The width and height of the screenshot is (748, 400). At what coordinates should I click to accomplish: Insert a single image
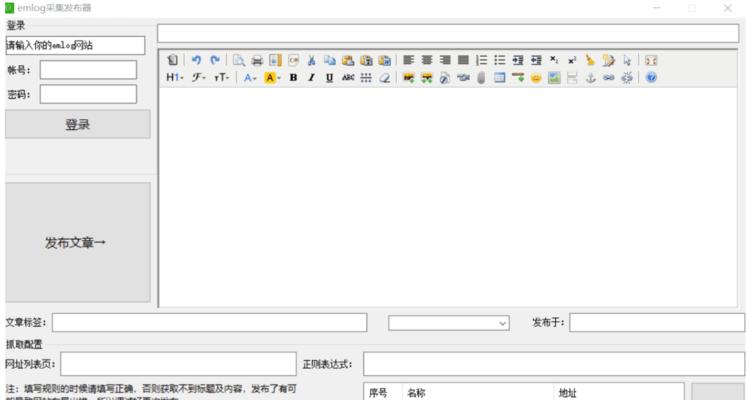point(408,77)
